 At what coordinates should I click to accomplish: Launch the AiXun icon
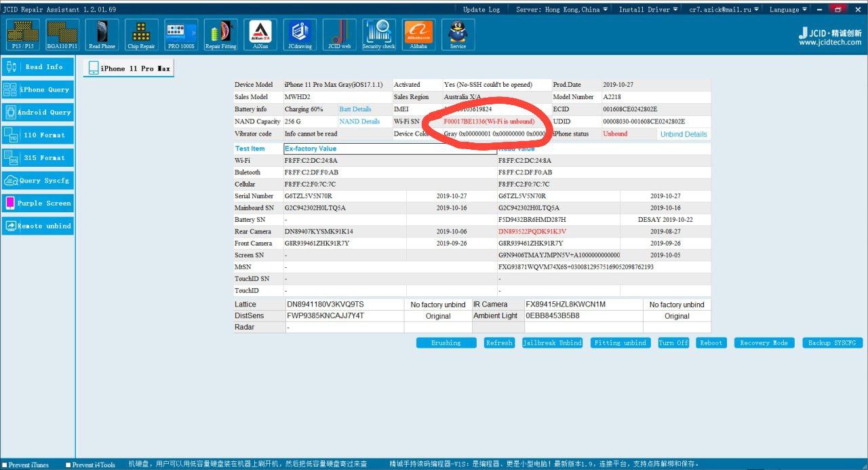(x=260, y=34)
